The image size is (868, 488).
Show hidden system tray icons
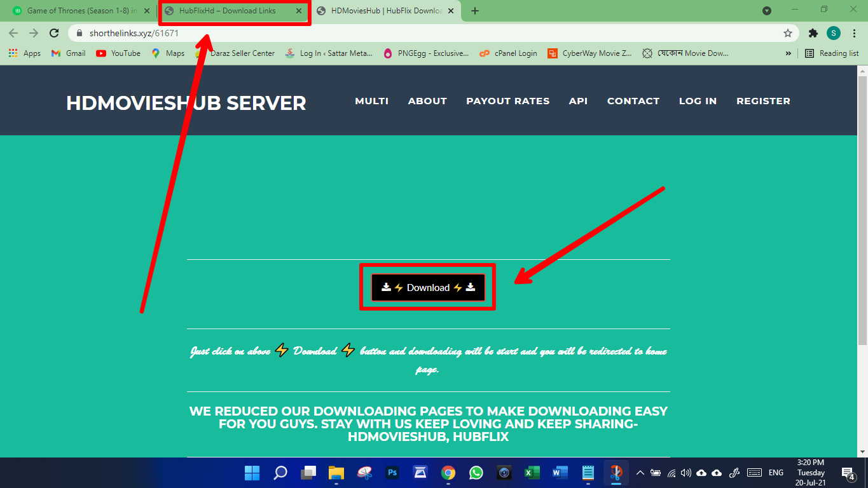(640, 473)
